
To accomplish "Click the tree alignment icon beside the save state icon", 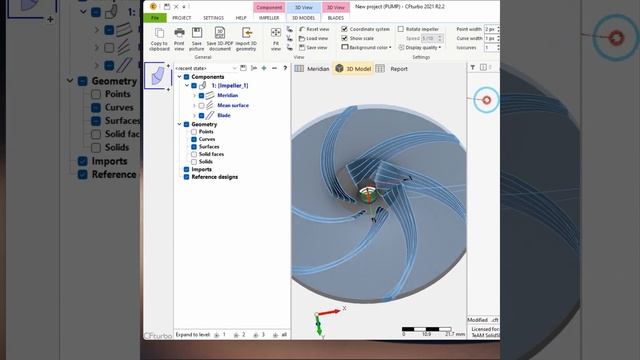I will click(254, 68).
